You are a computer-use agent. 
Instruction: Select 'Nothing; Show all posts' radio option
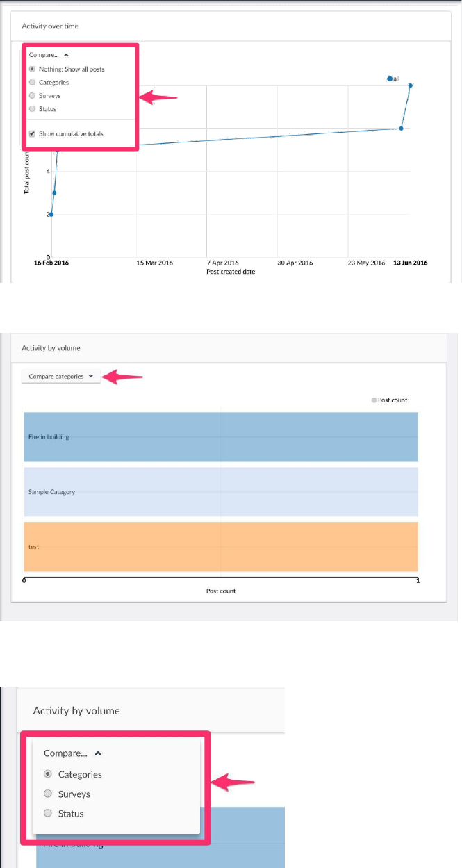pyautogui.click(x=32, y=69)
